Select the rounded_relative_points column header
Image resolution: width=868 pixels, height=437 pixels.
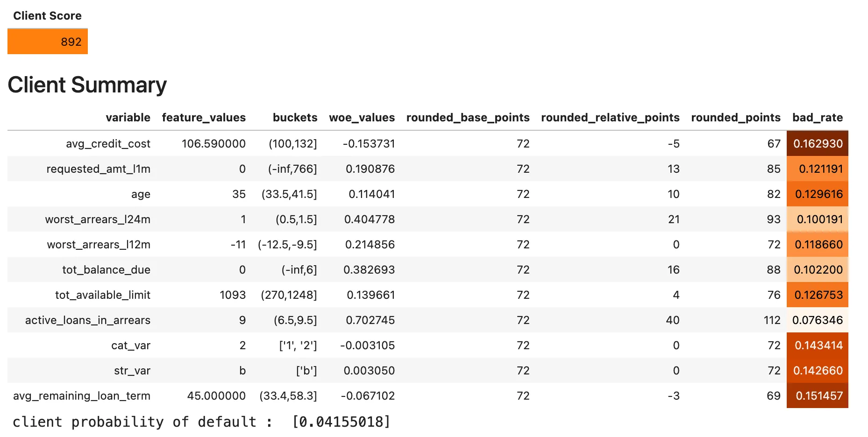click(x=610, y=118)
